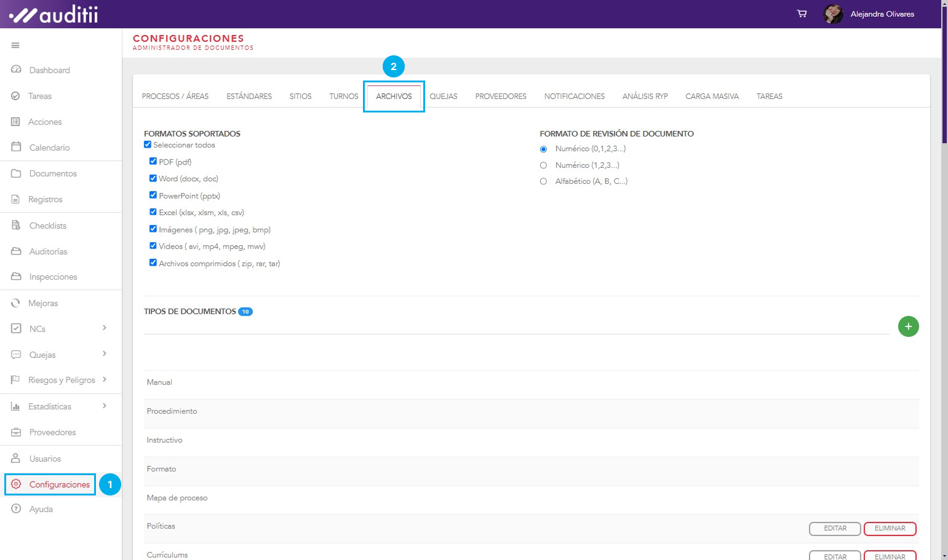Toggle the hamburger sidebar menu
The height and width of the screenshot is (560, 948).
pyautogui.click(x=15, y=45)
